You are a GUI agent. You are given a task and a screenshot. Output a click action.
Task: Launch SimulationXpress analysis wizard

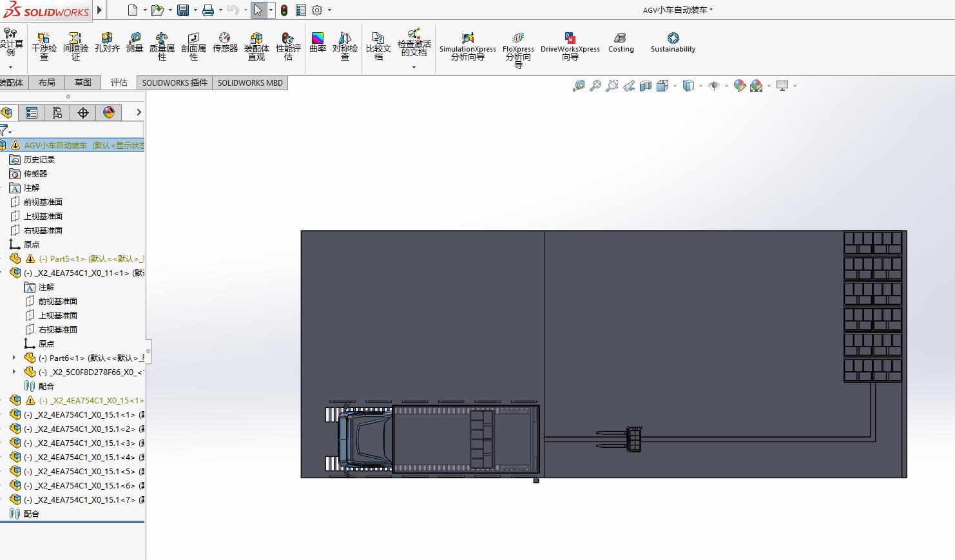coord(468,46)
